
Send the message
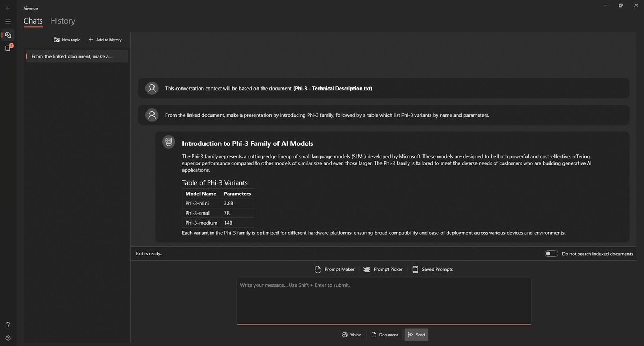pos(416,335)
